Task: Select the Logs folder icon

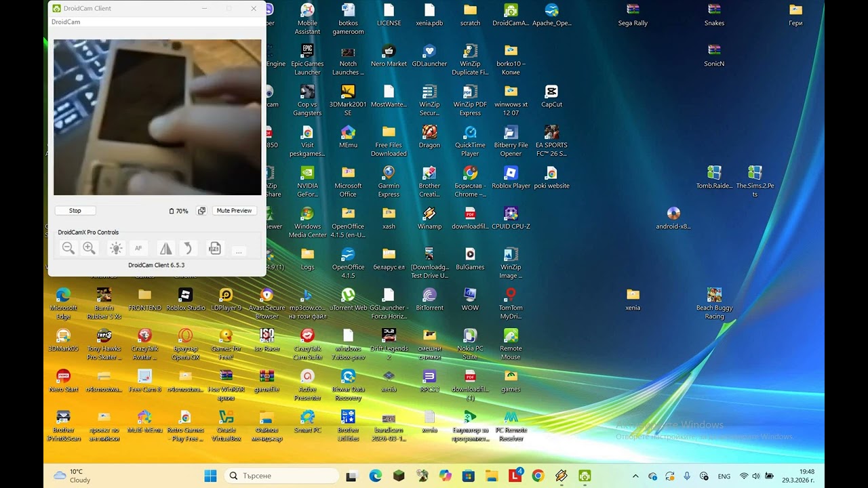Action: (307, 259)
